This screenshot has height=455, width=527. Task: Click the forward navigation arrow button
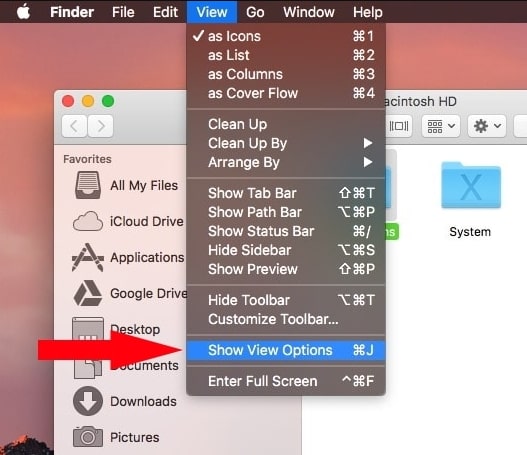pyautogui.click(x=100, y=126)
